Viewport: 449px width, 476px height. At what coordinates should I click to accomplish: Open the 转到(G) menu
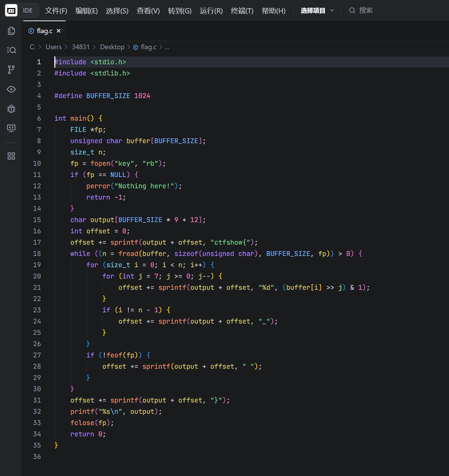tap(180, 11)
